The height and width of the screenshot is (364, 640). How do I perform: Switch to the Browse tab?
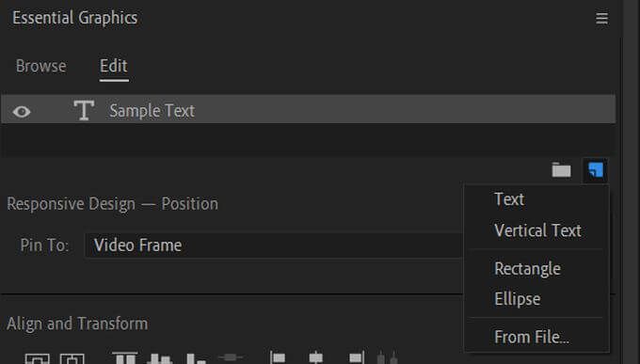(x=40, y=66)
